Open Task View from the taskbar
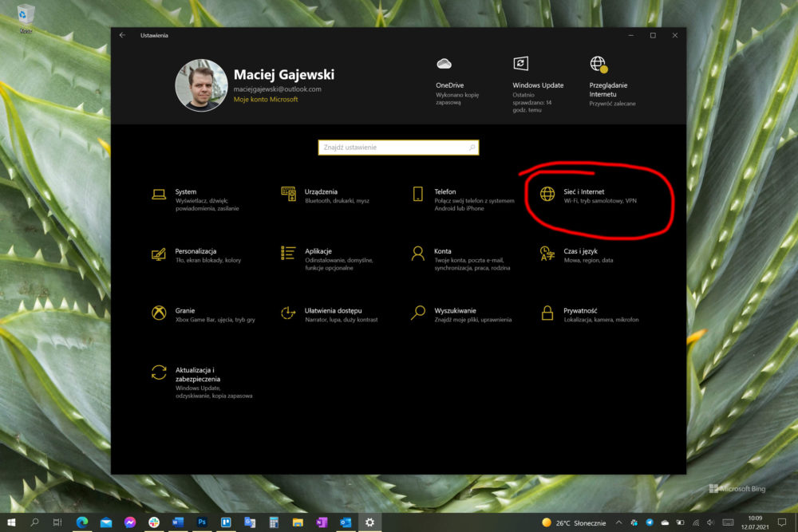Screen dimensions: 798x532 click(57, 522)
